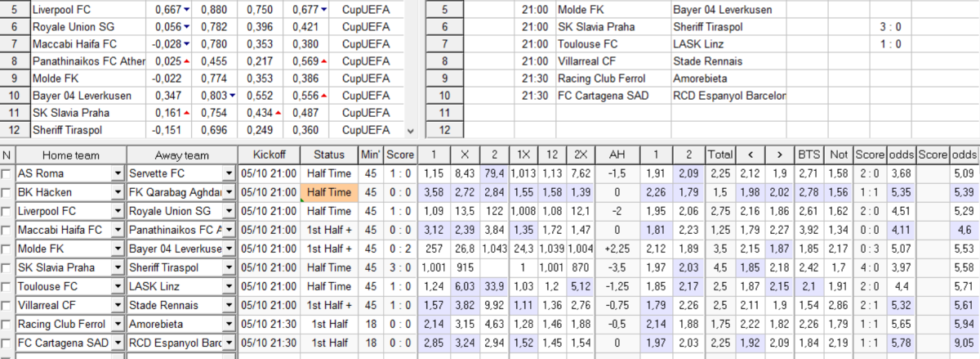Click red up-arrow indicator beside Panathinaikos 0,025
This screenshot has width=980, height=359.
pyautogui.click(x=187, y=62)
